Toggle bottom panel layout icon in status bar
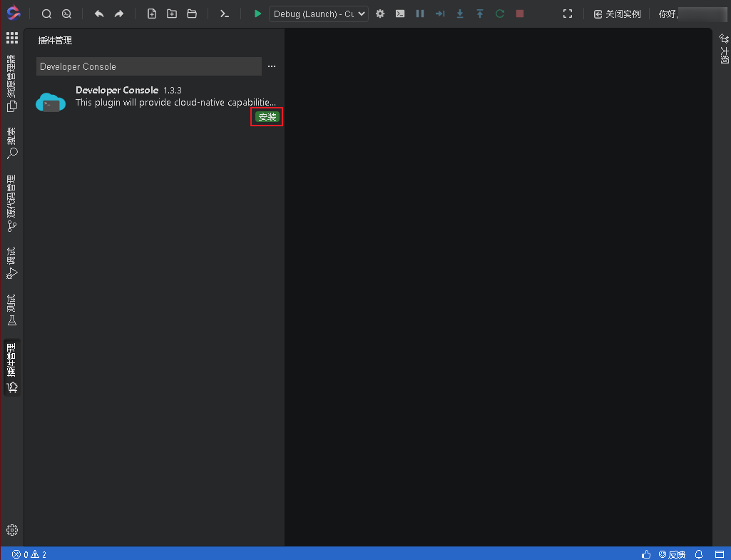This screenshot has width=731, height=560. click(720, 554)
